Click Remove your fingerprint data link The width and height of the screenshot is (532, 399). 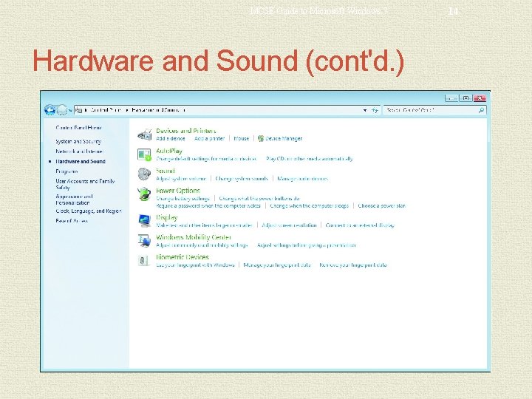point(353,265)
